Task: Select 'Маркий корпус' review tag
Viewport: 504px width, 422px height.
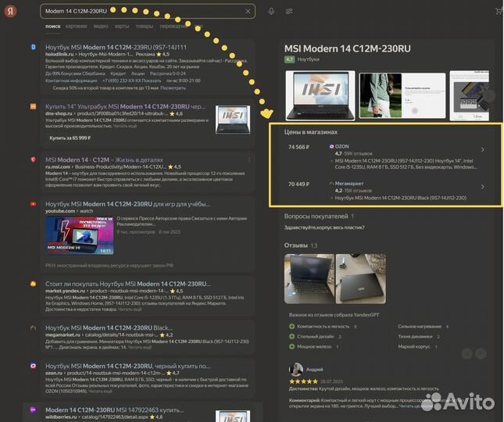Action: [417, 346]
